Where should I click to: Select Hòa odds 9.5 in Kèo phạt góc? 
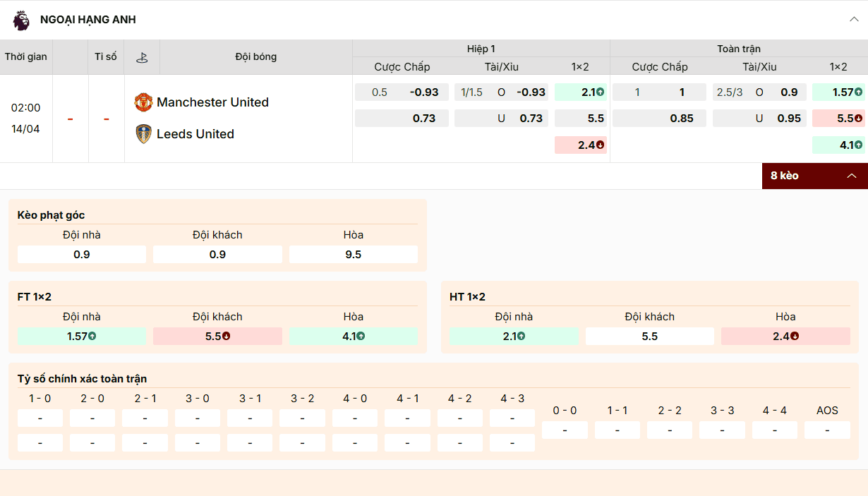[x=353, y=254]
